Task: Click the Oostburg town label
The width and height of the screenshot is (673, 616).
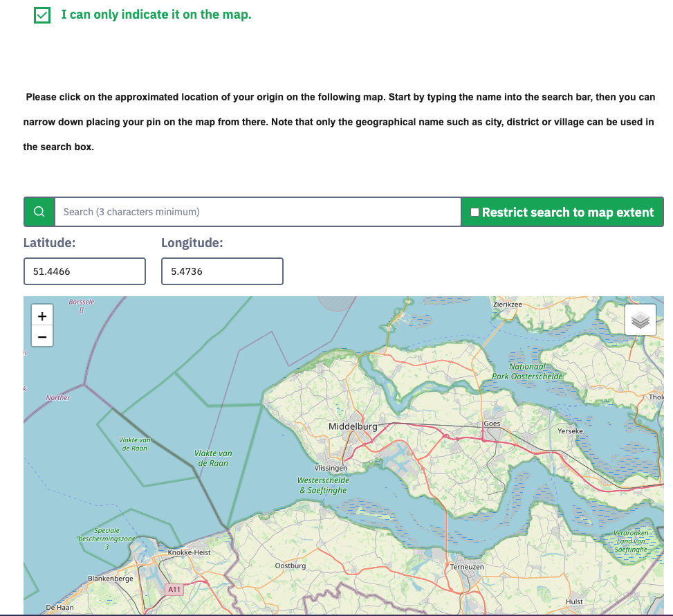Action: click(290, 565)
